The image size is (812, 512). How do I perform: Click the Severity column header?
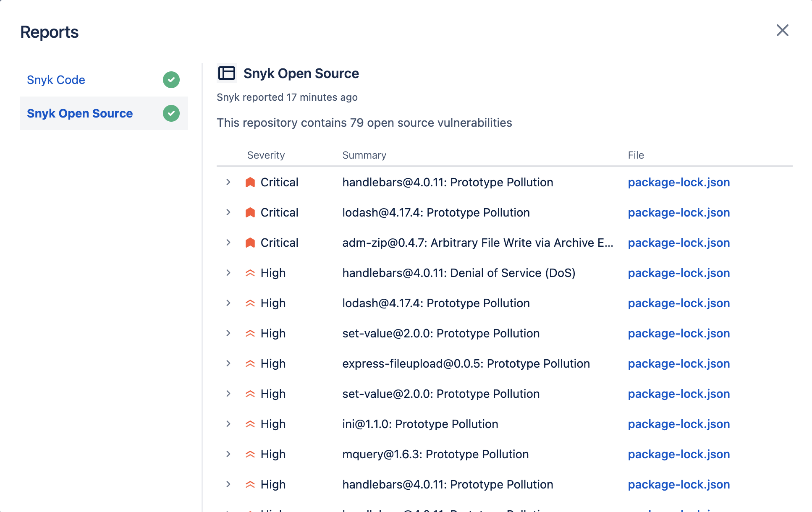pyautogui.click(x=266, y=155)
